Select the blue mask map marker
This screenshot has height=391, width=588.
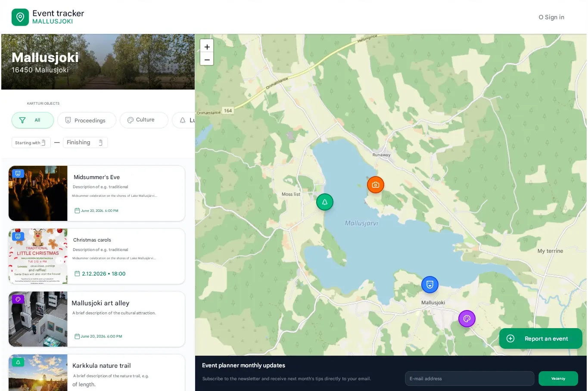point(429,285)
